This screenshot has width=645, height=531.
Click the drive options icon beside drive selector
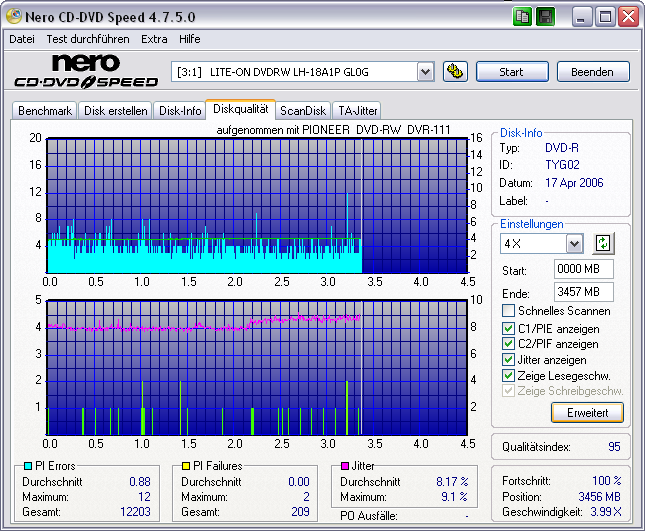tap(455, 71)
